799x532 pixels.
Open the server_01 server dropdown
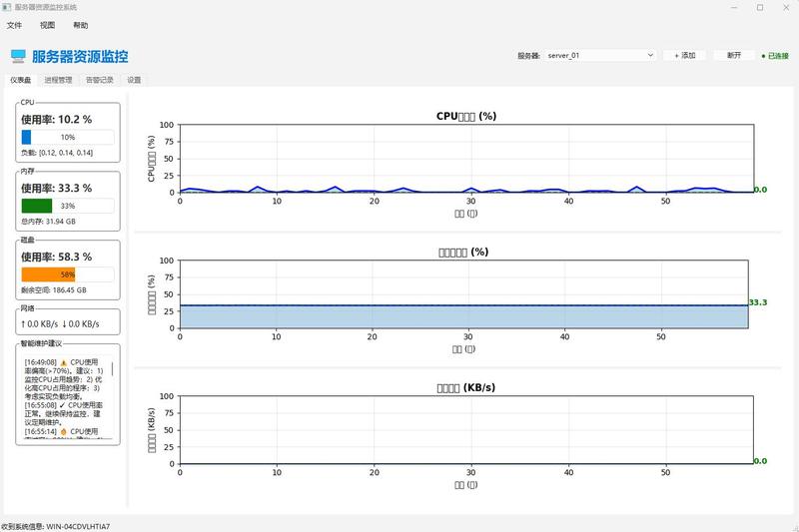(x=599, y=55)
